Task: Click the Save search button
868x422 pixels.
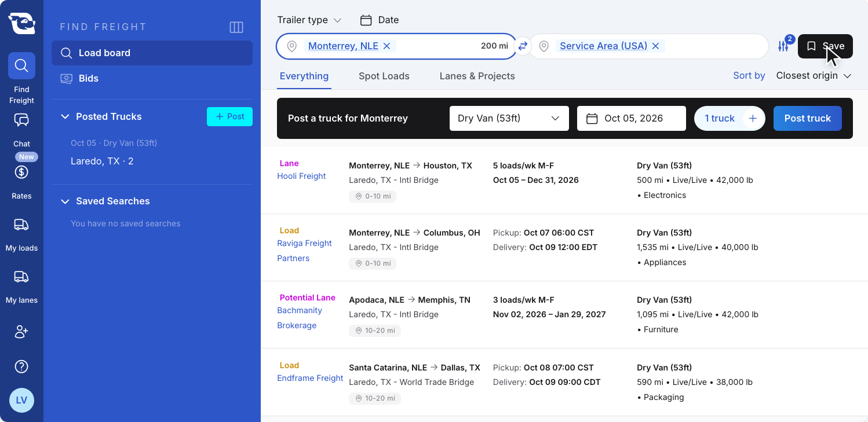Action: 825,46
